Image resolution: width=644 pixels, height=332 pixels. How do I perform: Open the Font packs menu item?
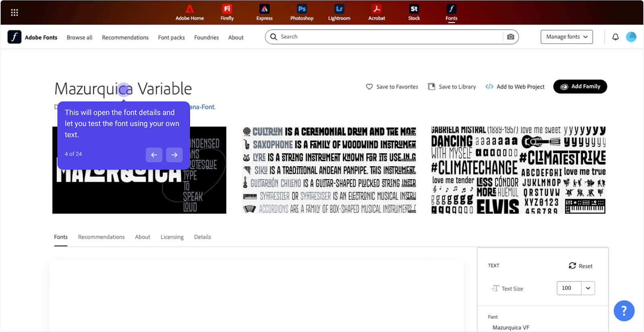[171, 37]
